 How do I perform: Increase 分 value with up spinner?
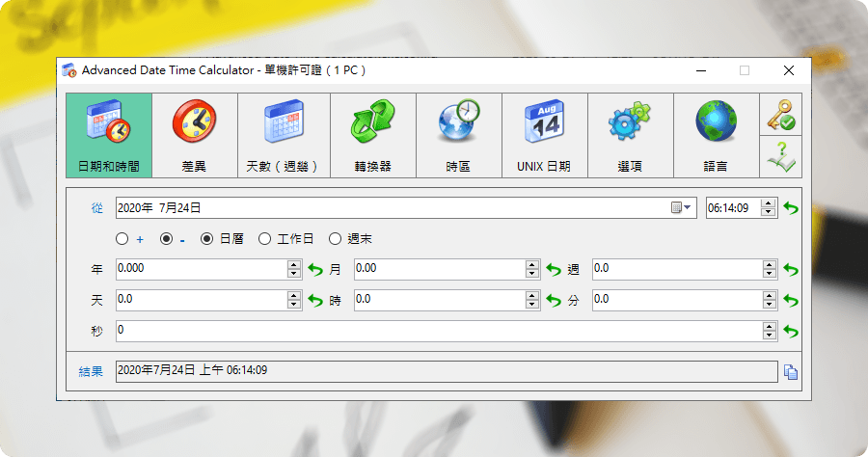tap(770, 296)
